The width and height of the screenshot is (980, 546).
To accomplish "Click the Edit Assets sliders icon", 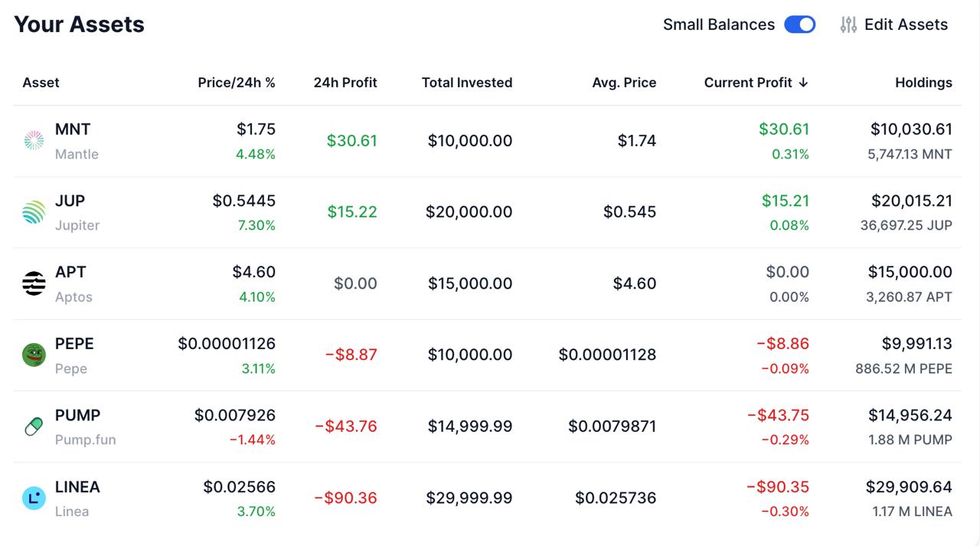I will tap(848, 25).
